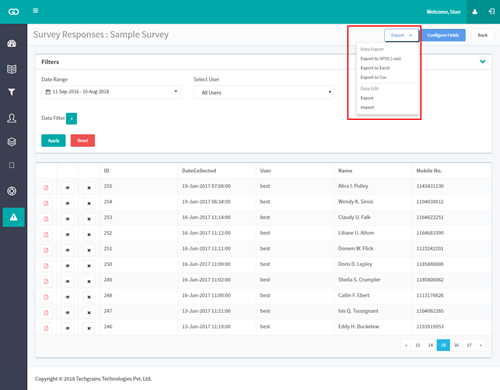The width and height of the screenshot is (500, 390).
Task: Open the user icon in sidebar
Action: pyautogui.click(x=12, y=118)
